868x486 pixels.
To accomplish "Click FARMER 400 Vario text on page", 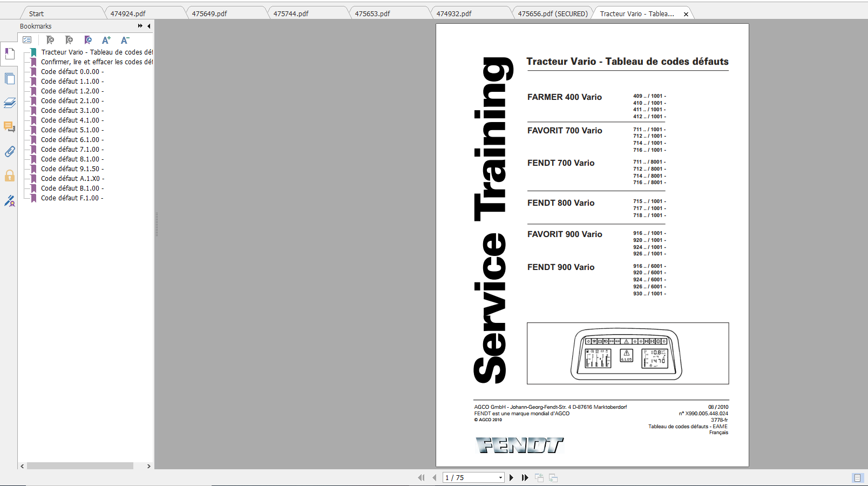I will [565, 97].
